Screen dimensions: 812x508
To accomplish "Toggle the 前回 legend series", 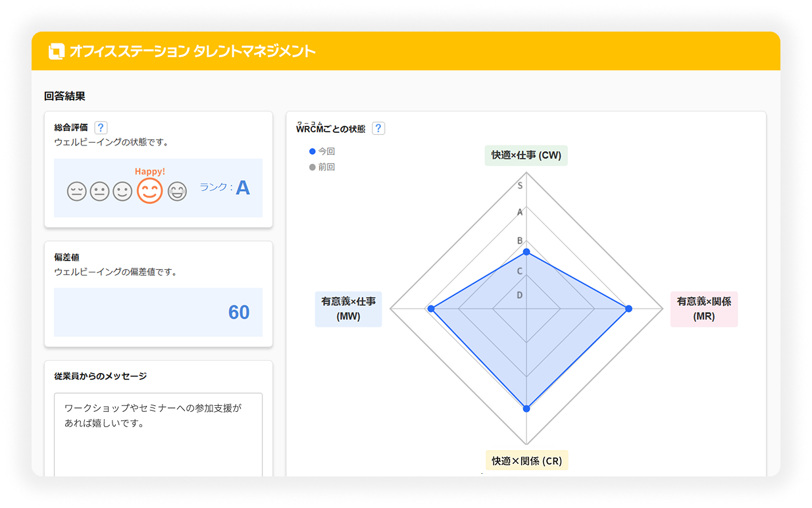I will pyautogui.click(x=322, y=167).
